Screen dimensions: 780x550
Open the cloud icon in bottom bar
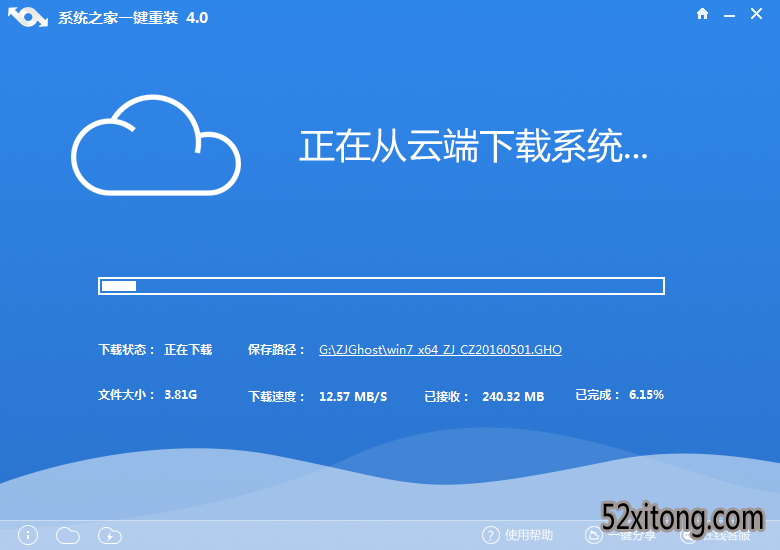[68, 536]
